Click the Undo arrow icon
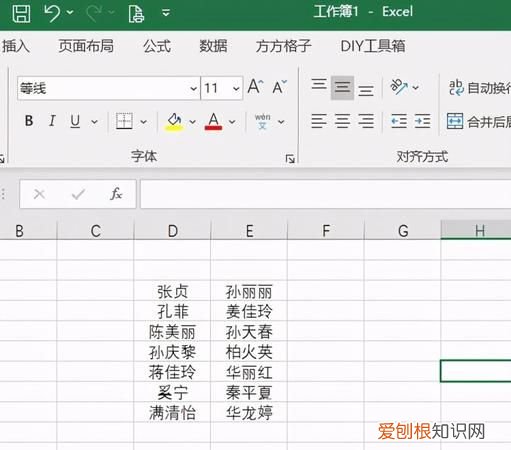 pos(52,13)
